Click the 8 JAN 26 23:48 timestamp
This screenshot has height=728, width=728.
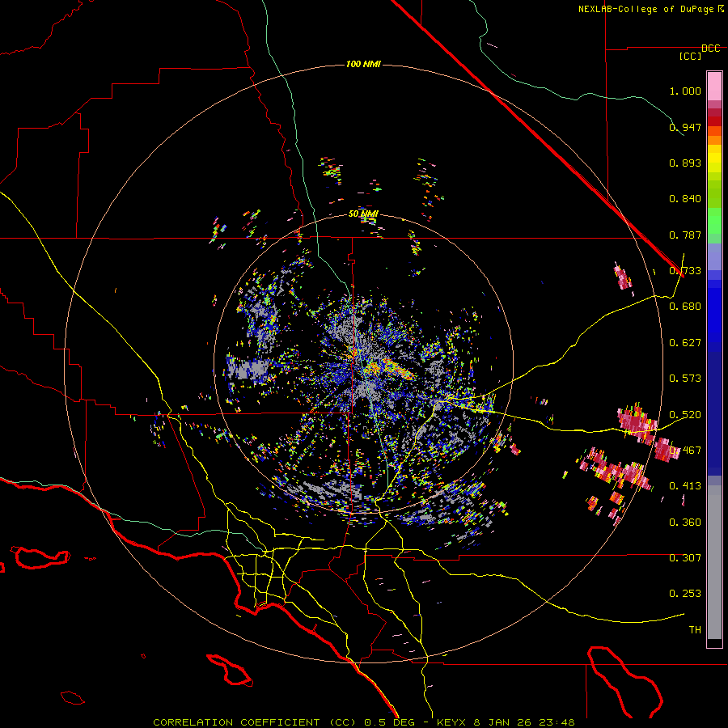click(524, 722)
